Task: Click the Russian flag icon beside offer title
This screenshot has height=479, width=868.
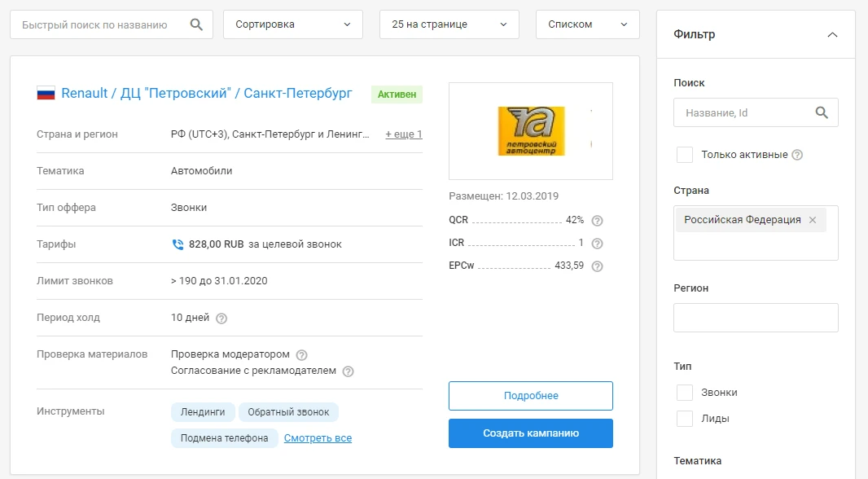Action: [x=46, y=93]
